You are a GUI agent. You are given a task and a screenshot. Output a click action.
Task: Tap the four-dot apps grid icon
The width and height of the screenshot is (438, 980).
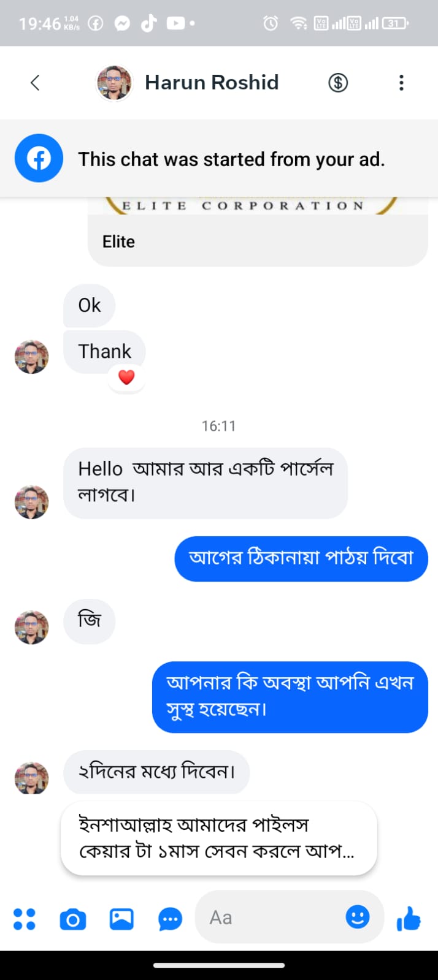pyautogui.click(x=25, y=919)
